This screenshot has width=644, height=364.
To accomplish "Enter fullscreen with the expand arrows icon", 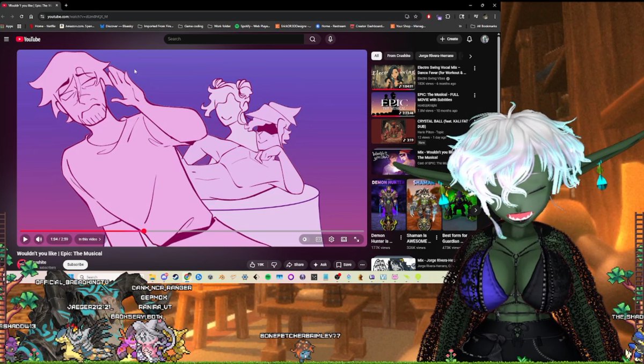I will click(356, 239).
